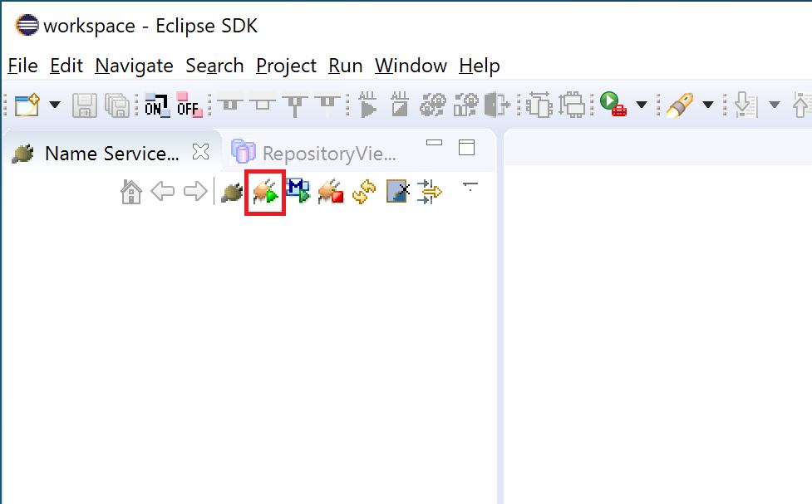Open the Window menu
The width and height of the screenshot is (812, 504).
tap(411, 66)
